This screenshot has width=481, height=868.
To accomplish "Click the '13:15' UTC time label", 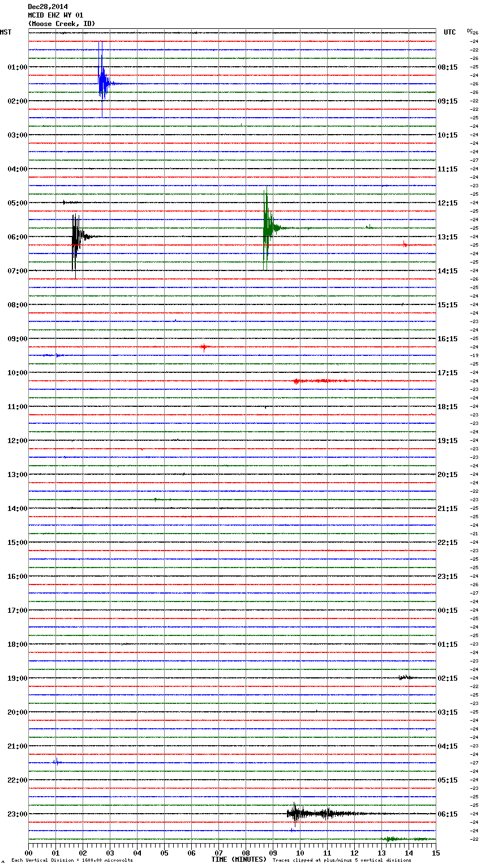I will (448, 237).
